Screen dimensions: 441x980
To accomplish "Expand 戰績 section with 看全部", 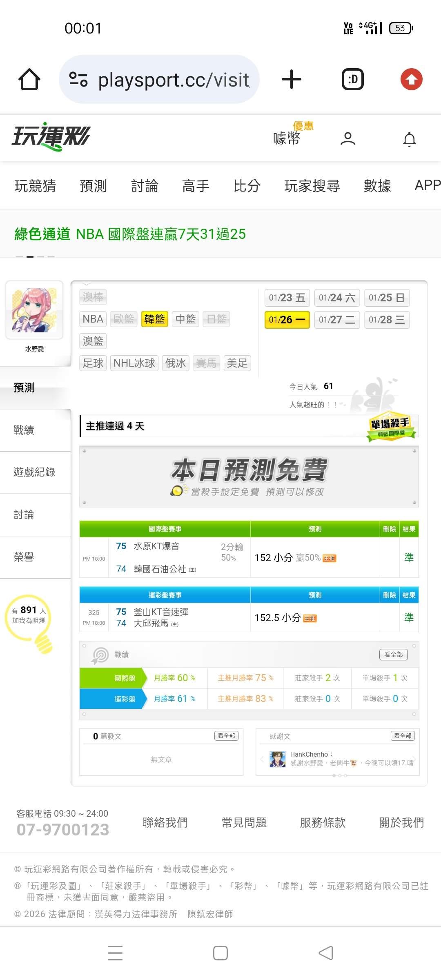I will (394, 655).
